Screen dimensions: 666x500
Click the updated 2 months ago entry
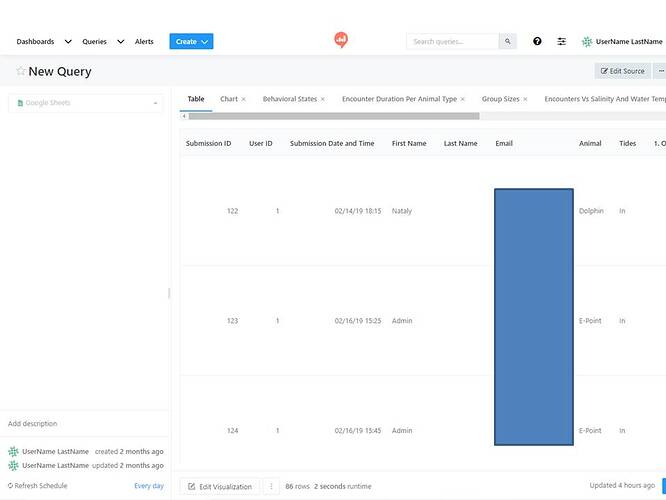click(128, 466)
